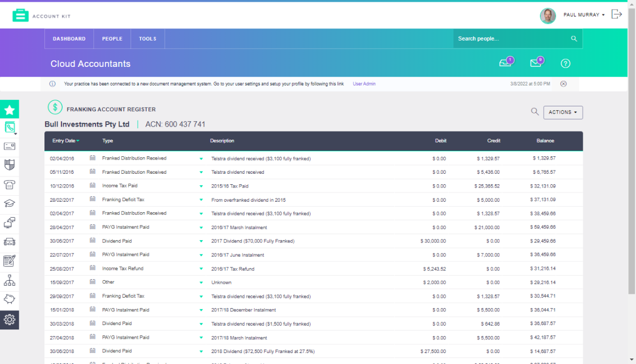636x364 pixels.
Task: Open the help icon in the header
Action: click(565, 63)
